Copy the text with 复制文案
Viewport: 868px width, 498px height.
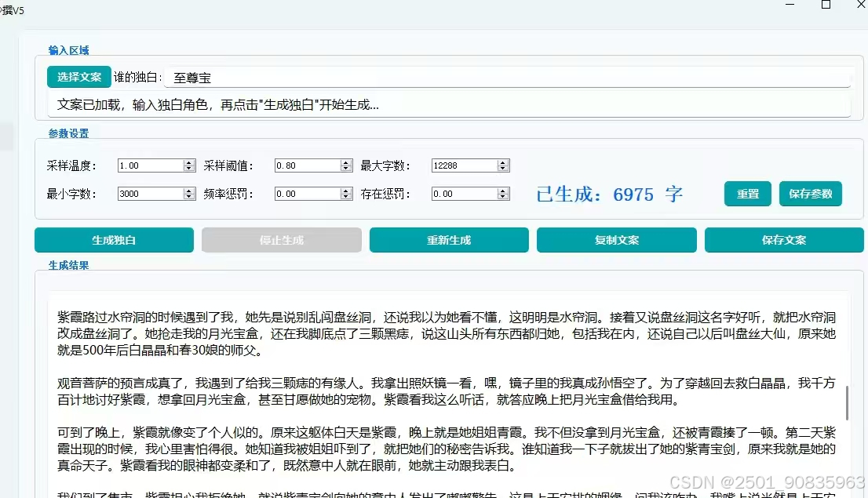pos(617,240)
